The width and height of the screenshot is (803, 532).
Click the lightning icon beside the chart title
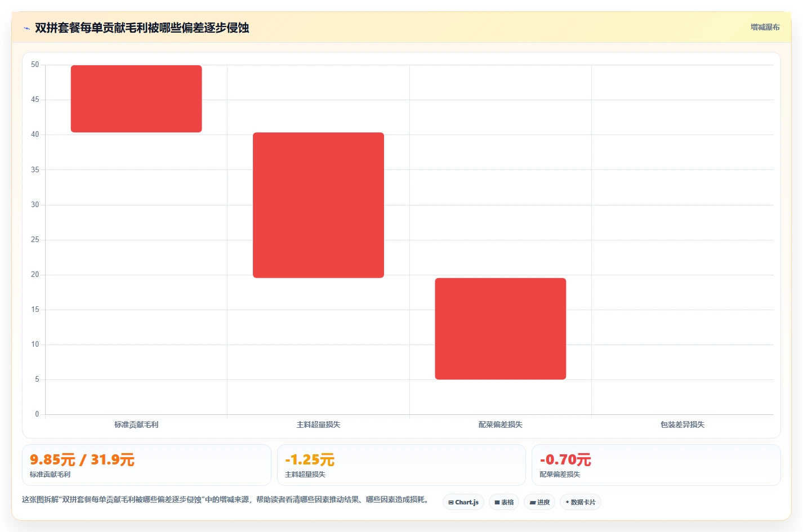[26, 28]
